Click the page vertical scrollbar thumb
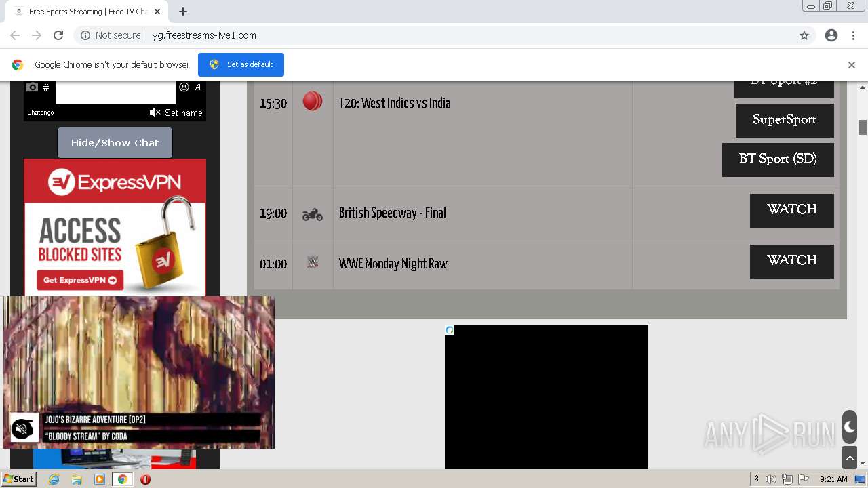 point(863,127)
